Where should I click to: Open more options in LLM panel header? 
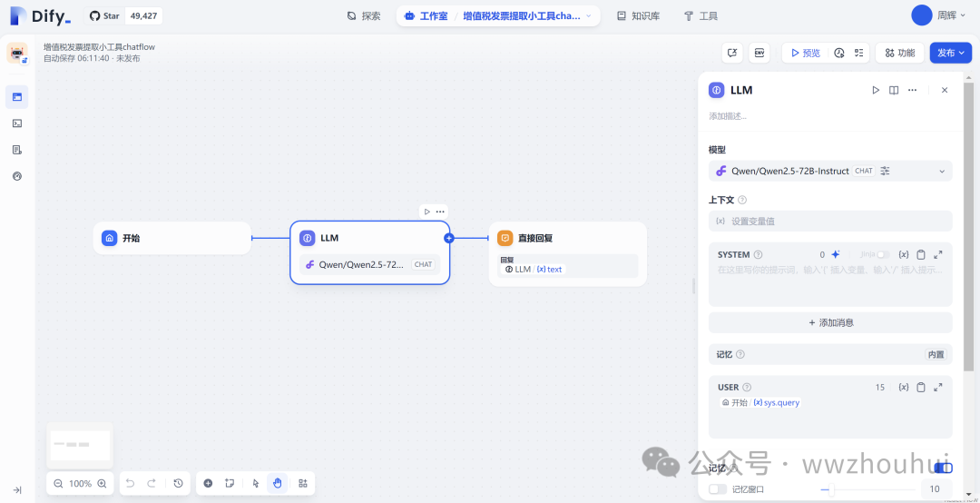tap(913, 90)
